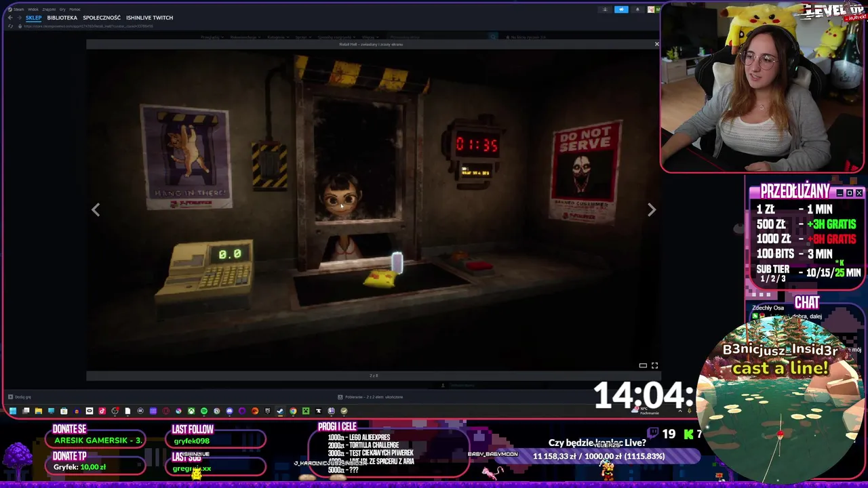Open the BIBLIOTEKA tab in Steam
Viewport: 868px width, 488px height.
62,18
